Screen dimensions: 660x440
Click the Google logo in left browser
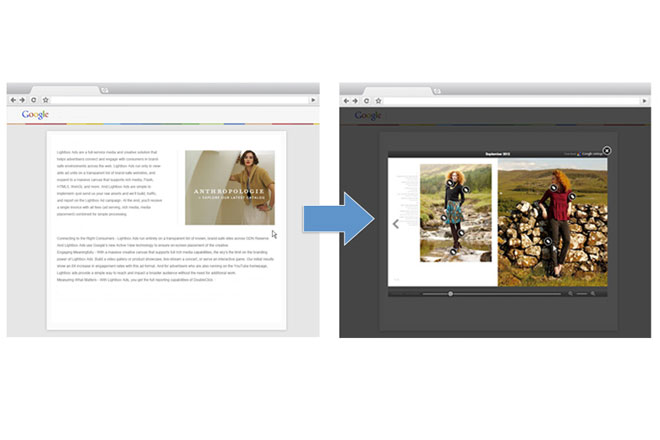pyautogui.click(x=35, y=115)
